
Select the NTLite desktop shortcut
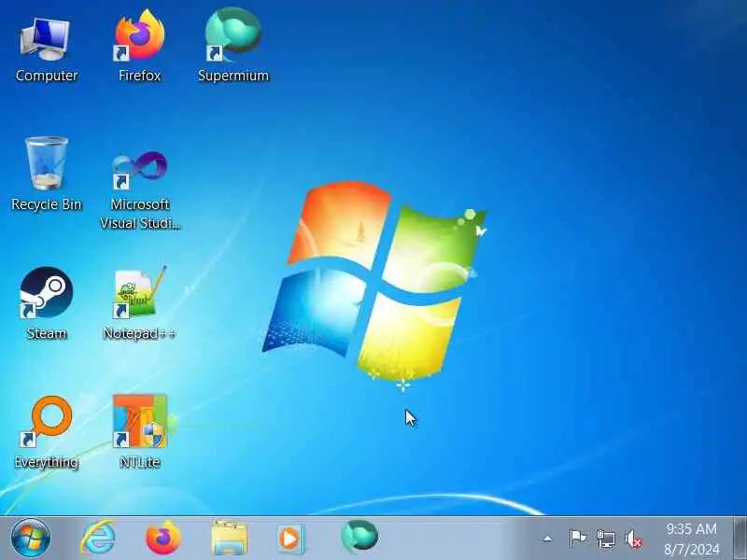click(139, 432)
